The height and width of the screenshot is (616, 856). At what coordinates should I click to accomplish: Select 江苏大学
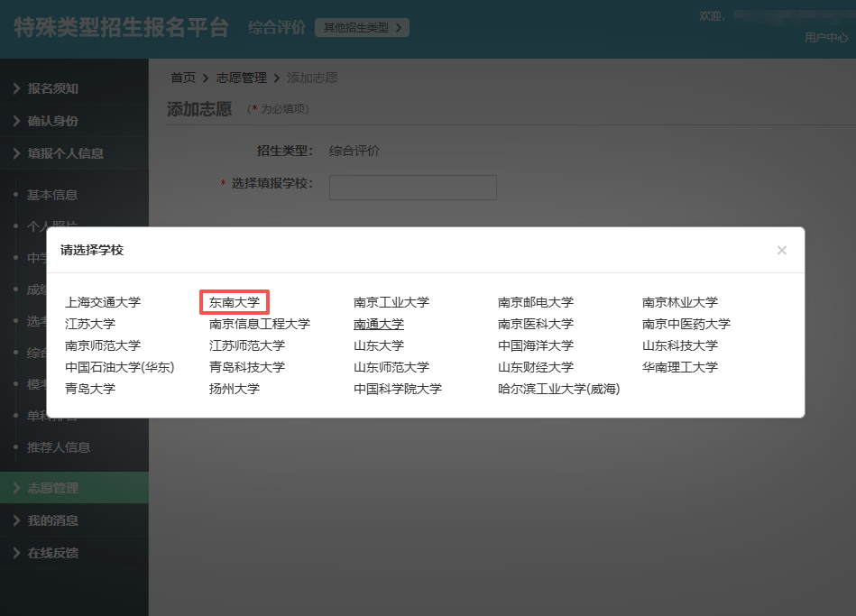pos(90,324)
